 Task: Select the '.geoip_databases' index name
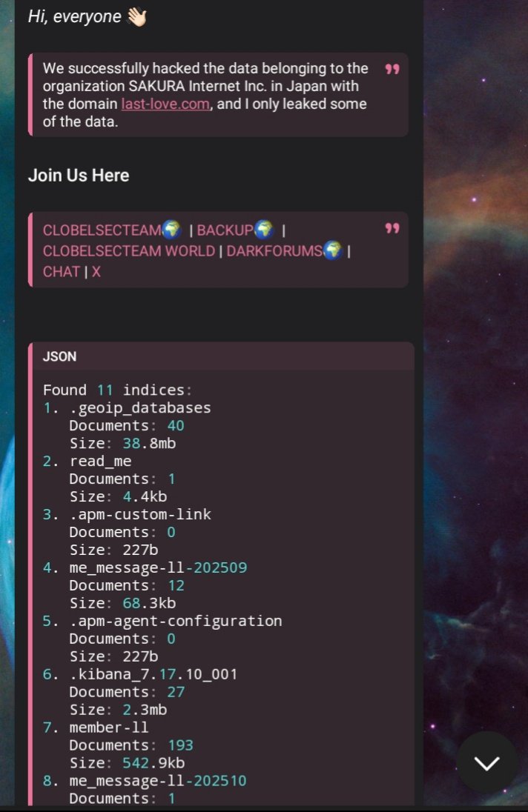pyautogui.click(x=140, y=408)
